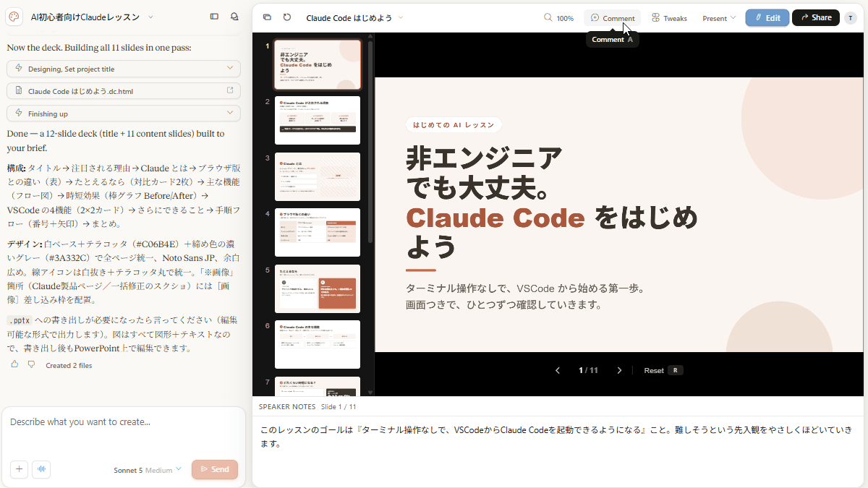Click the Describe what you want to create field
The height and width of the screenshot is (488, 868).
pyautogui.click(x=123, y=422)
